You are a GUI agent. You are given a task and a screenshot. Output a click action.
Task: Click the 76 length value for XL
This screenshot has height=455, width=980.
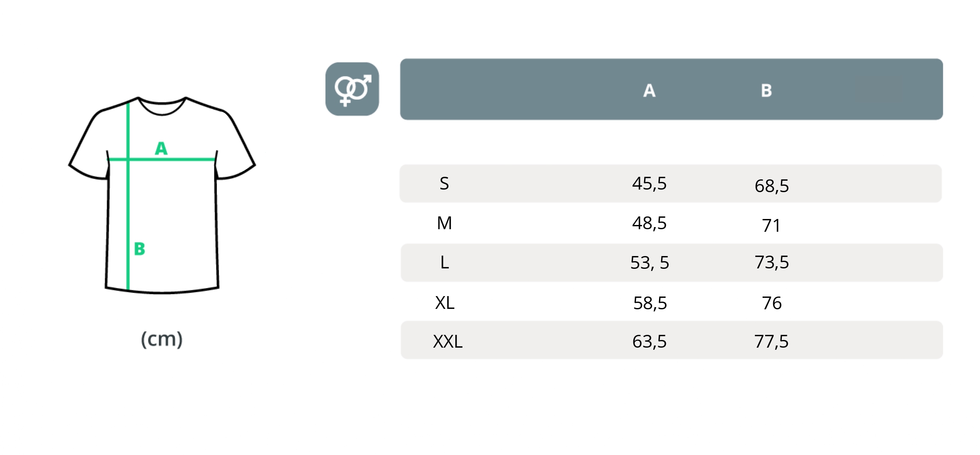[772, 303]
